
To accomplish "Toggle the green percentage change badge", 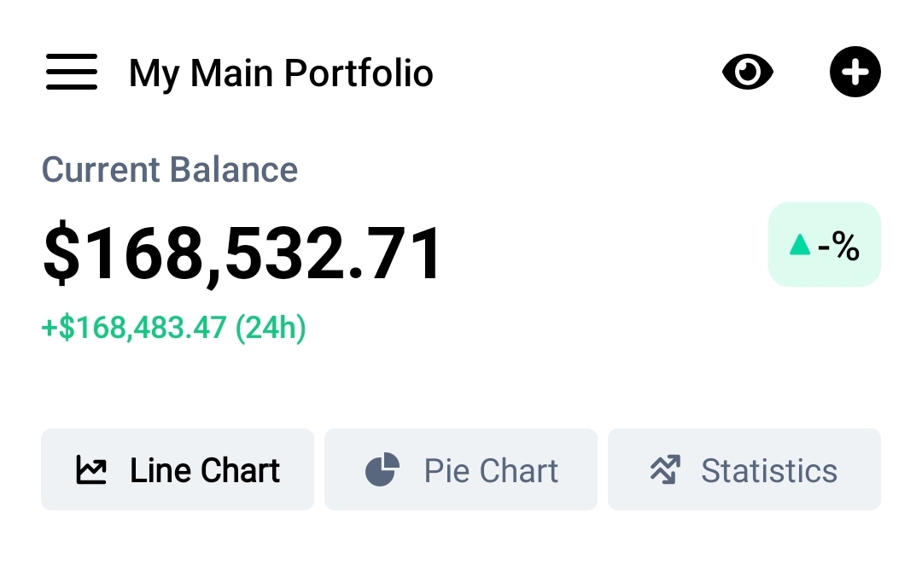I will click(x=825, y=245).
